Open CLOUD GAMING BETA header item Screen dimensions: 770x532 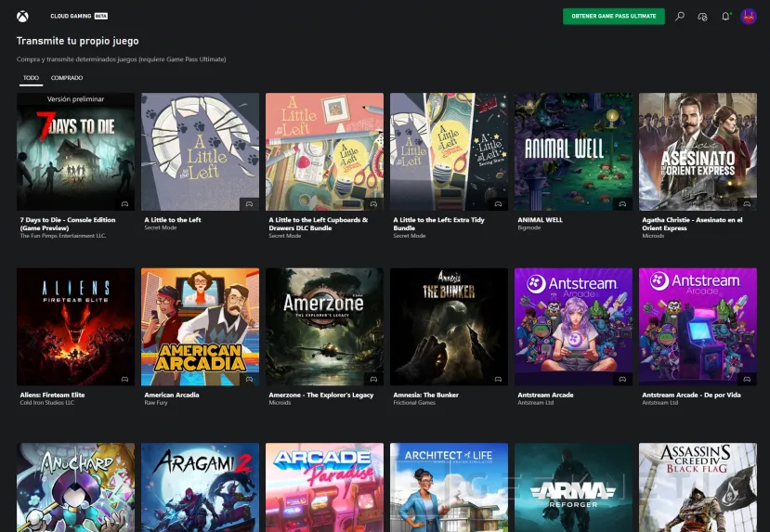click(79, 16)
